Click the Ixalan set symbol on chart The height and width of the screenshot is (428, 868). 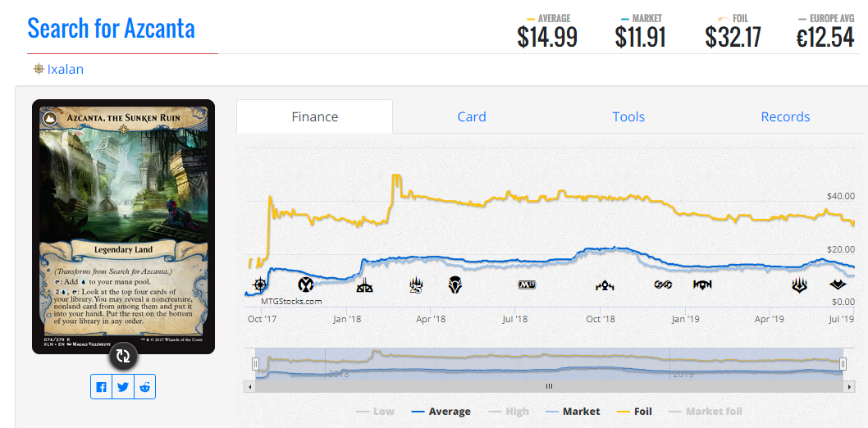click(259, 285)
